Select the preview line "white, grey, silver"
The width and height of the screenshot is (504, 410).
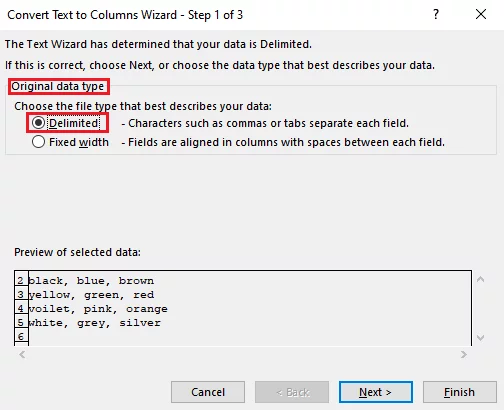coord(95,323)
